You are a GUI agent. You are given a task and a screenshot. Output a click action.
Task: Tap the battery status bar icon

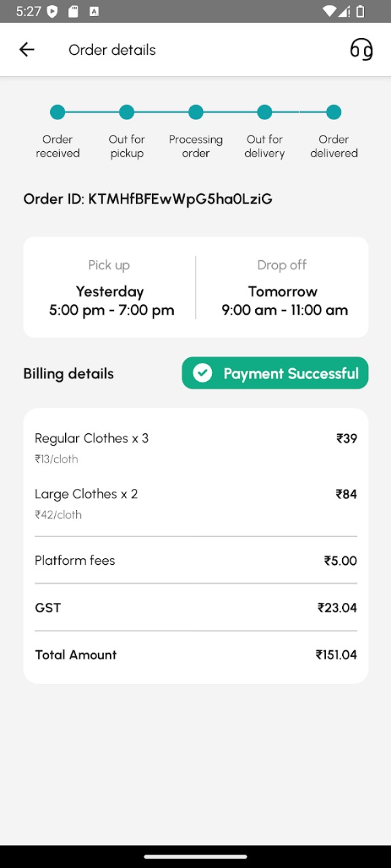pos(360,12)
